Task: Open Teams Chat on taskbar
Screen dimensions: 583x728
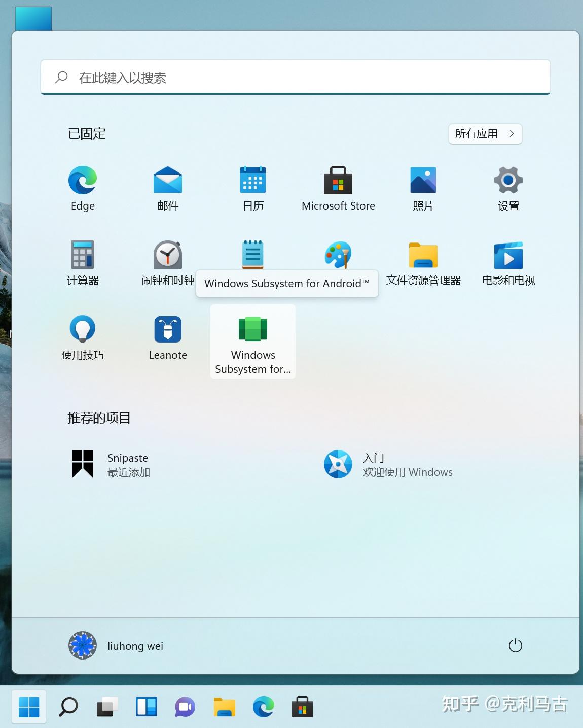Action: pyautogui.click(x=185, y=707)
